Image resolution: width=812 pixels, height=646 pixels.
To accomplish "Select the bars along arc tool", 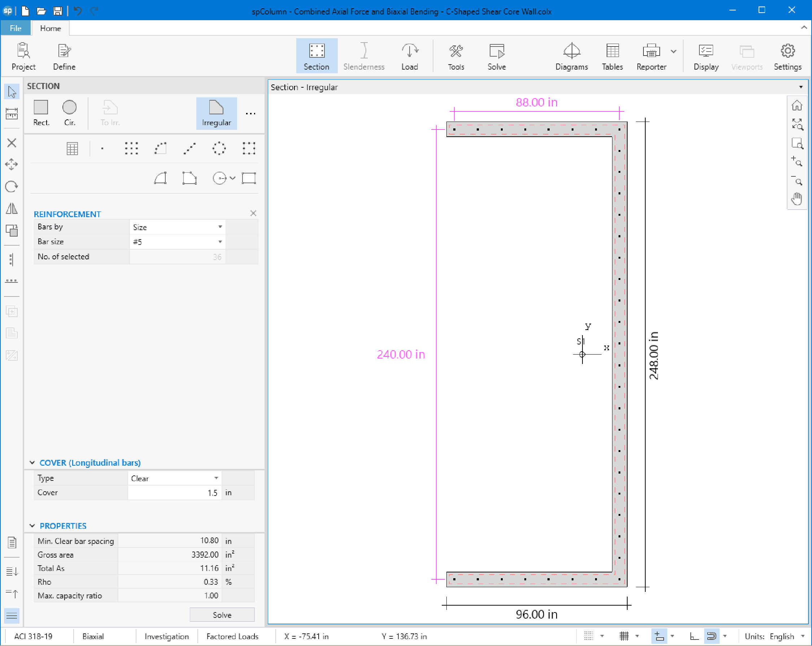I will tap(161, 148).
